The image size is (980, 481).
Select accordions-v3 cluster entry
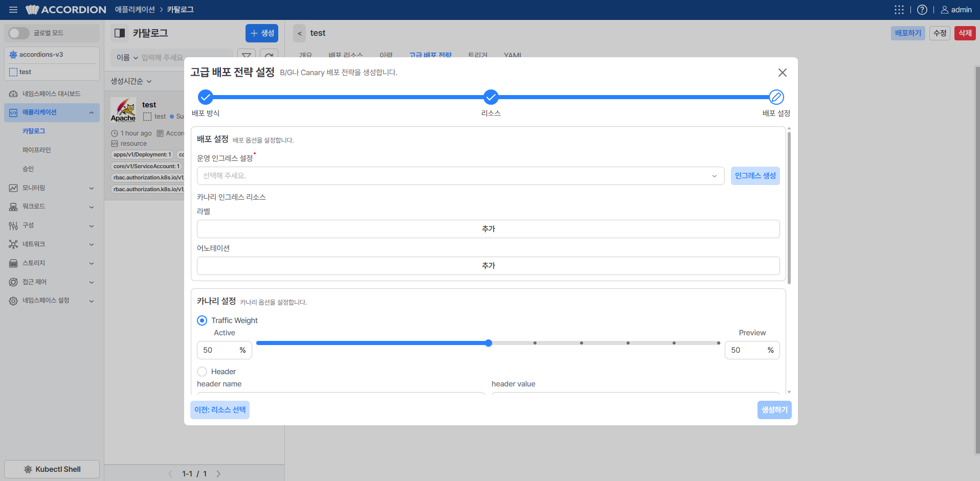[x=52, y=55]
